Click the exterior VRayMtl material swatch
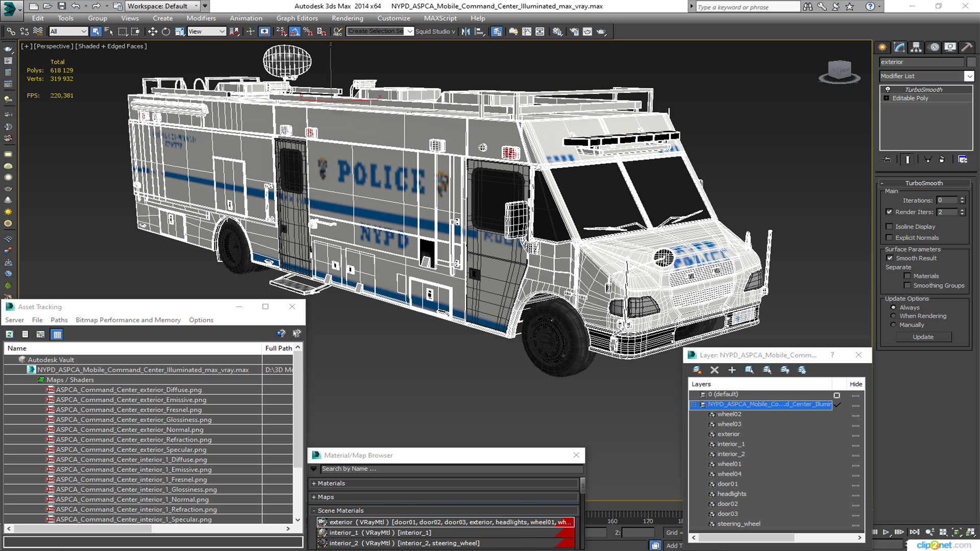 (322, 522)
